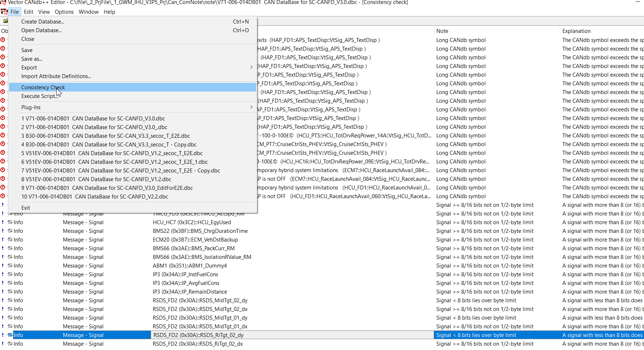Click the CANdb++ application icon in the title bar
This screenshot has height=350, width=644.
tap(4, 3)
